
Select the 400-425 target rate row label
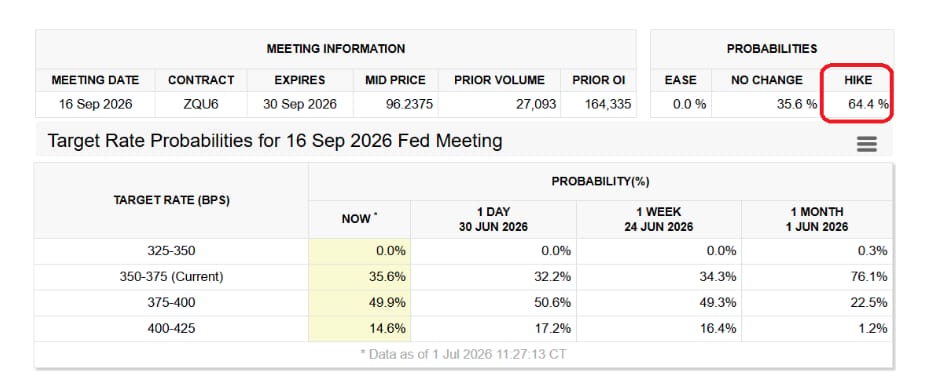tap(171, 328)
